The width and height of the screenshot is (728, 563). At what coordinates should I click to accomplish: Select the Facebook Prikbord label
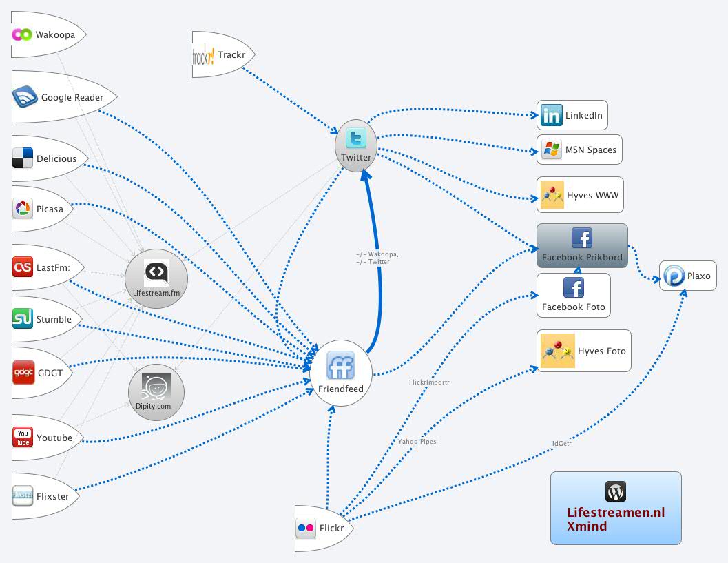582,257
